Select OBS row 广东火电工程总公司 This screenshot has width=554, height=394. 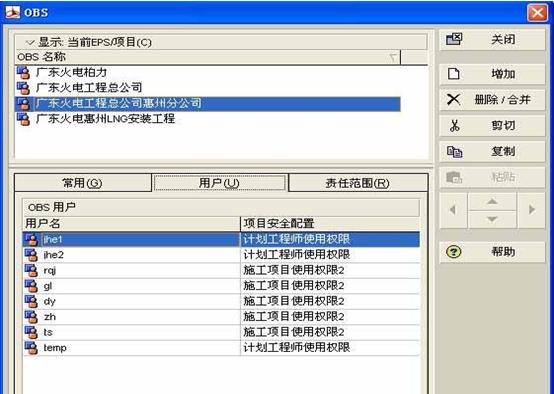pyautogui.click(x=208, y=88)
